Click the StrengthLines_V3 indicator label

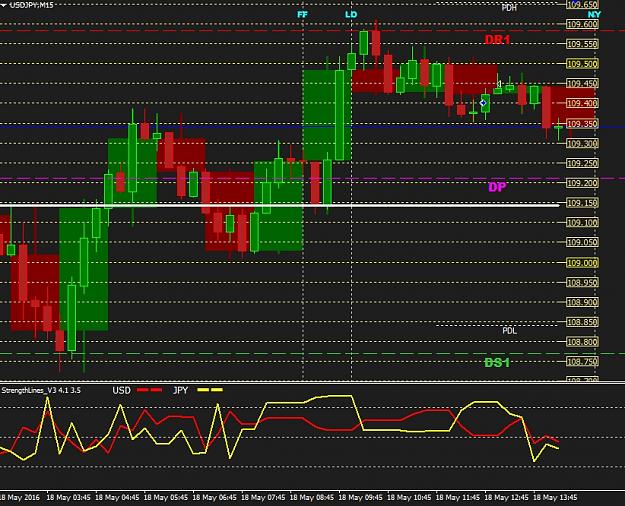tap(41, 390)
